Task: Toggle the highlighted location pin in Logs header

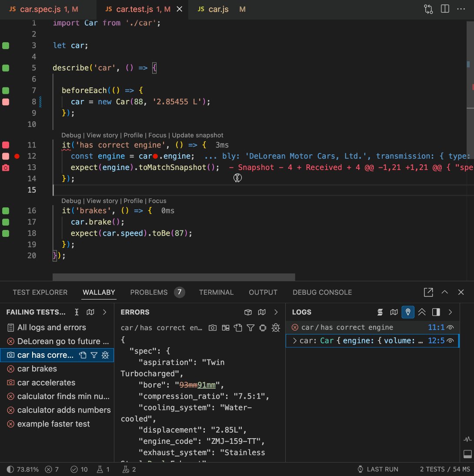Action: point(408,312)
